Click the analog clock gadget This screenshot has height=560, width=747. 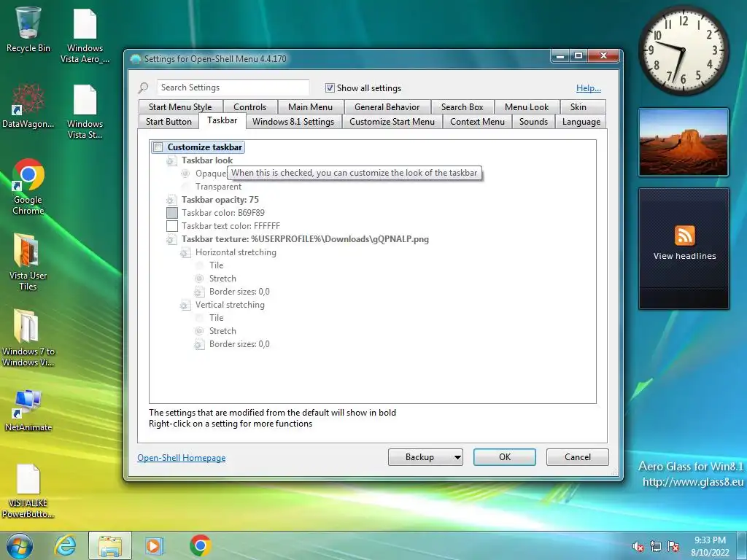[683, 50]
